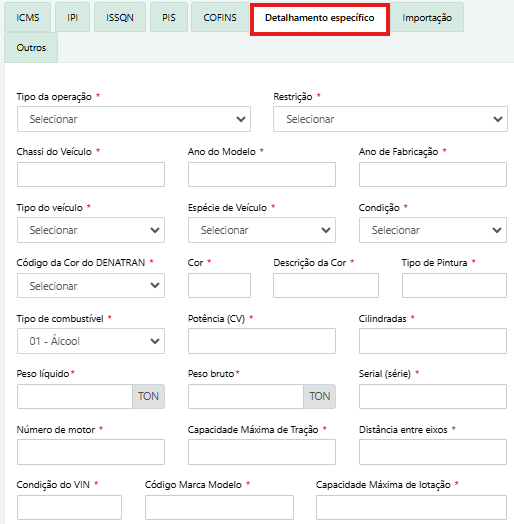Expand the Tipo do veículo dropdown
The width and height of the screenshot is (514, 524).
tap(91, 230)
